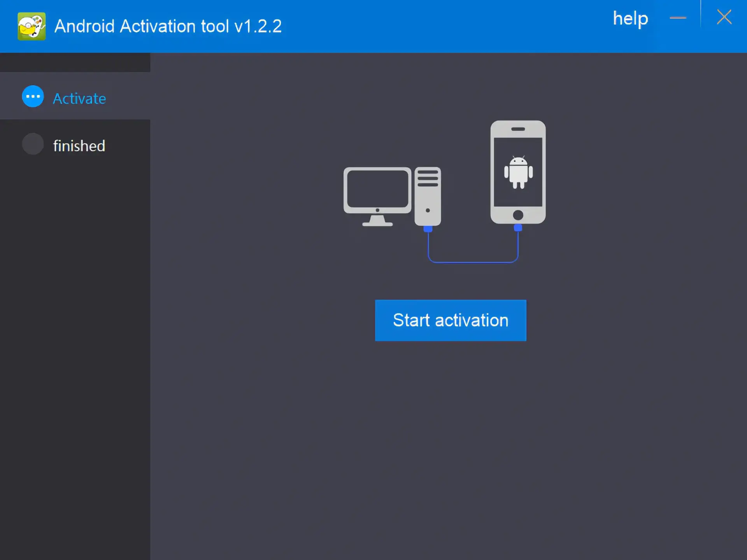Select the Activate step in sidebar
This screenshot has width=747, height=560.
[75, 96]
